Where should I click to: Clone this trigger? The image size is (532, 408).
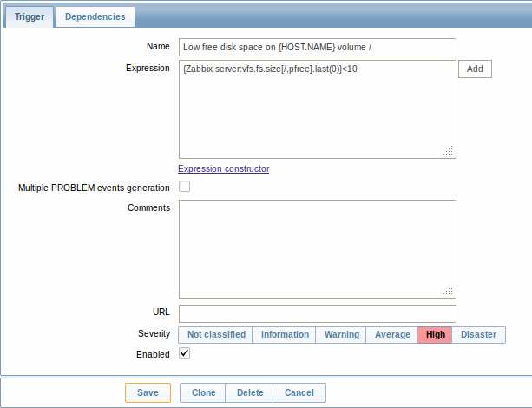[x=203, y=392]
